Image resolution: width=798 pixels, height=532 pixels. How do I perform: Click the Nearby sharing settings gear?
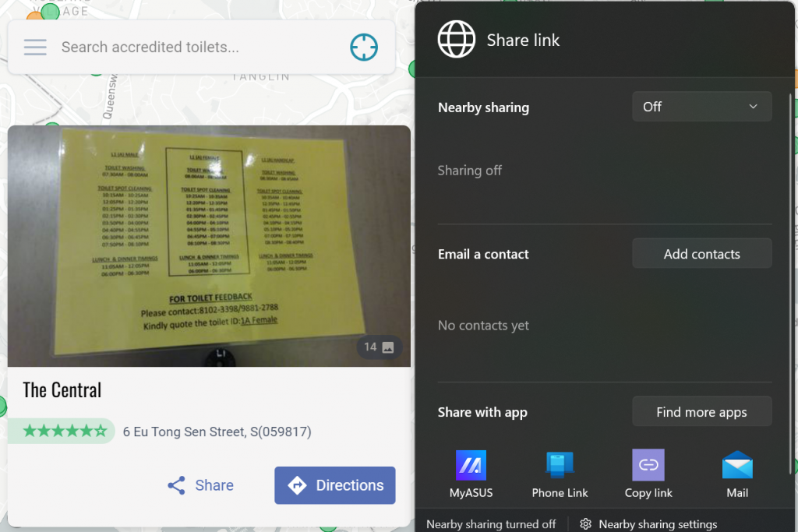coord(586,524)
